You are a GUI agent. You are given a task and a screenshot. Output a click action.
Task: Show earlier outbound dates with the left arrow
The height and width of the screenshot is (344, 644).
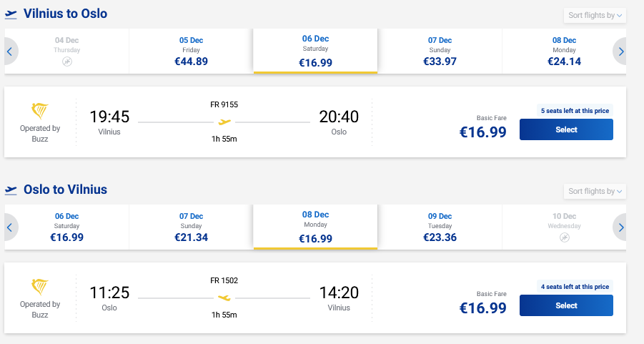click(x=10, y=51)
